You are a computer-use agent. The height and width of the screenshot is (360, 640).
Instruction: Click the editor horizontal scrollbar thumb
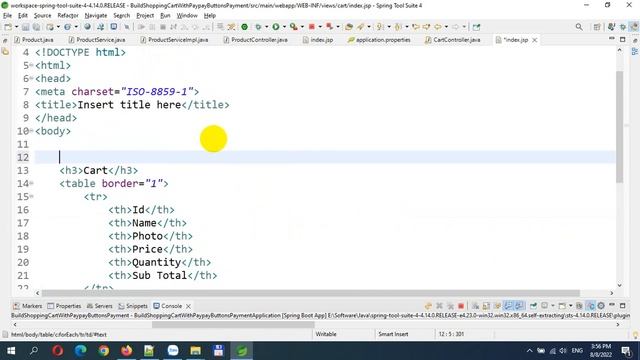[311, 293]
